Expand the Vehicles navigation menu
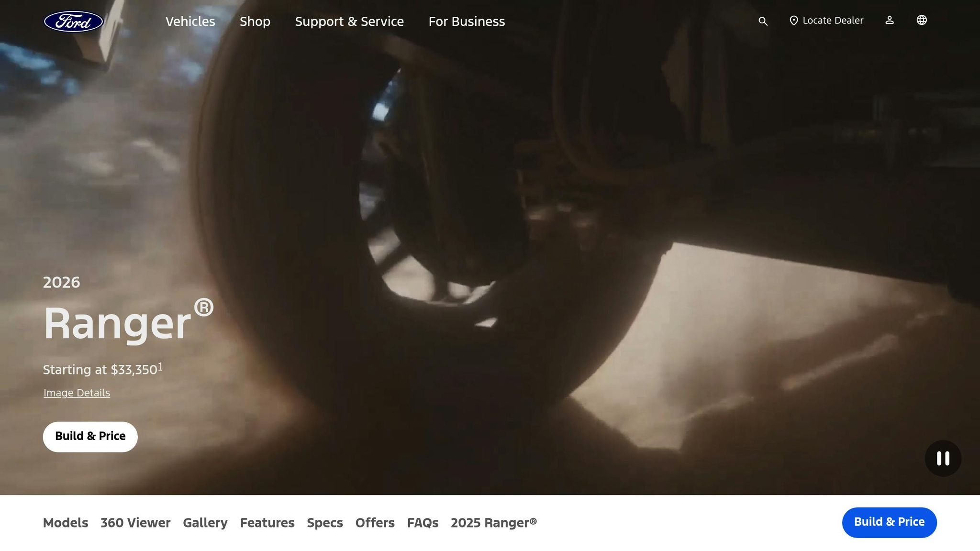The image size is (980, 551). [x=190, y=22]
